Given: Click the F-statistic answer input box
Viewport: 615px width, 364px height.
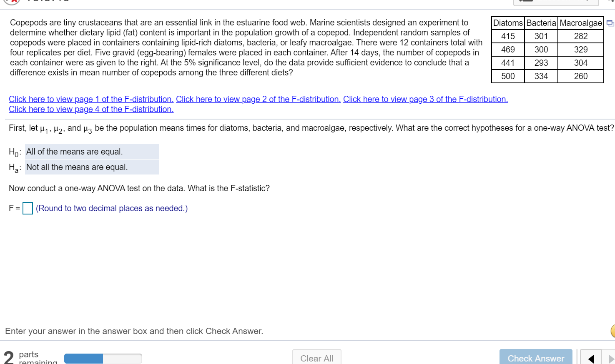Looking at the screenshot, I should point(27,208).
